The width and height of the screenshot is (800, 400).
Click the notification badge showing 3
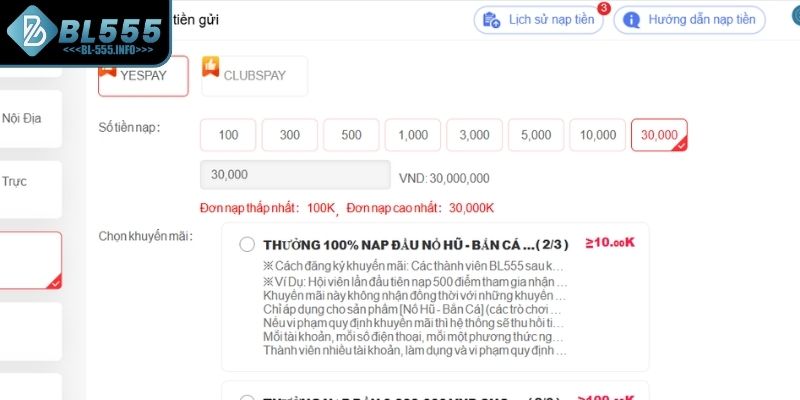604,8
